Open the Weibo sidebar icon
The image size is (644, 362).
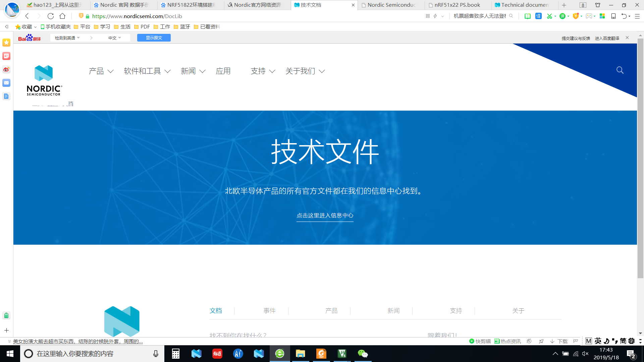6,70
